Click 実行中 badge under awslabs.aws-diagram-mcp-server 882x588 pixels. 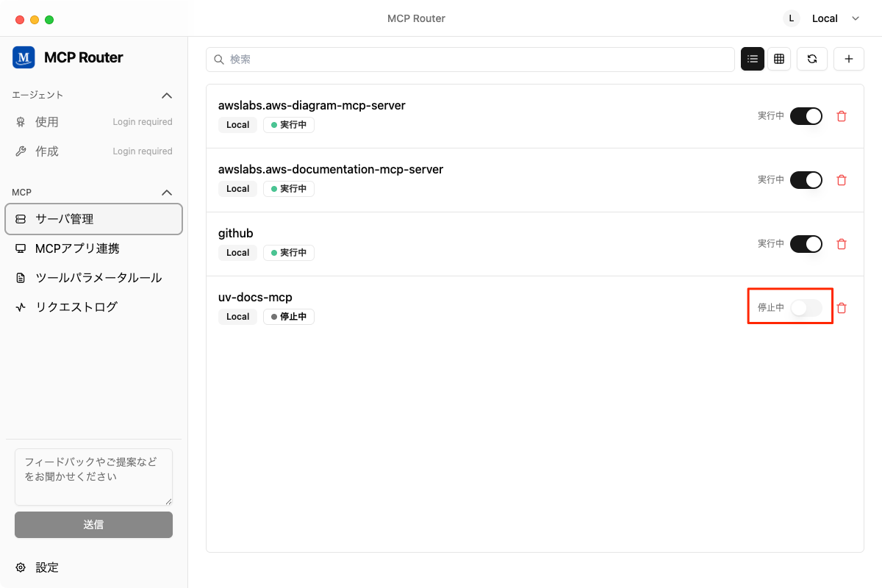(289, 125)
